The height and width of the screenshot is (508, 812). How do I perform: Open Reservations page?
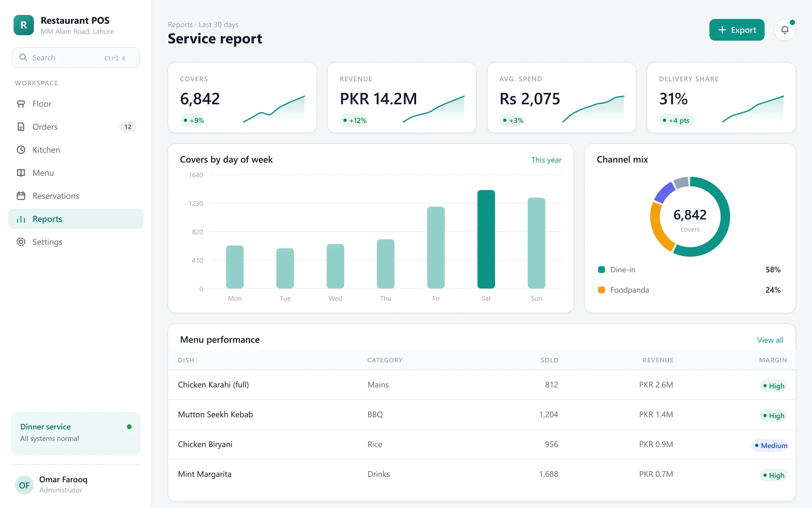pos(76,196)
